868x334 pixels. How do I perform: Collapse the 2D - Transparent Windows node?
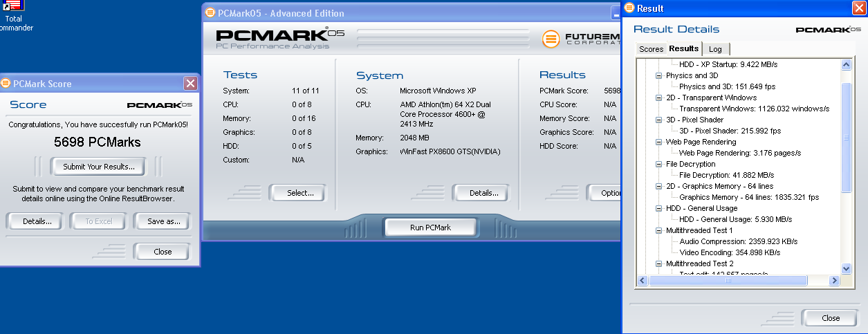click(x=659, y=98)
